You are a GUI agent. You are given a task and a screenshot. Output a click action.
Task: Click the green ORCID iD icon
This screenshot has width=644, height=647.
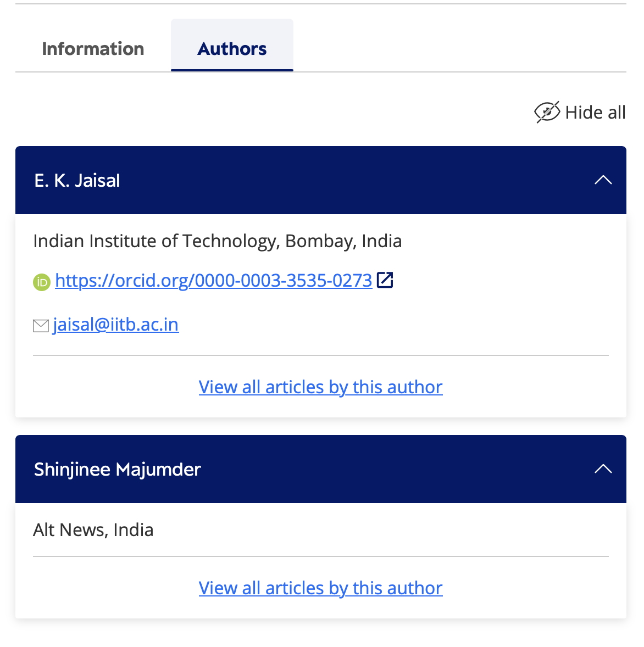(42, 282)
